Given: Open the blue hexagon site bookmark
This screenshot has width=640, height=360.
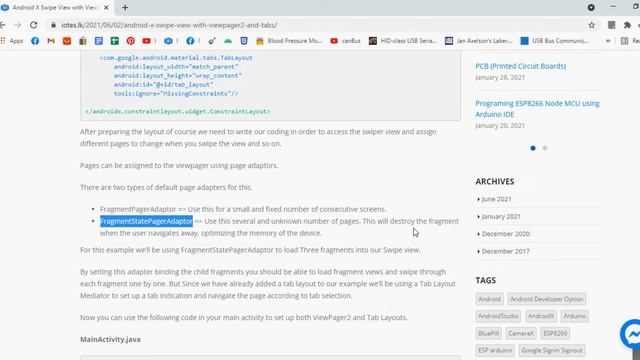Looking at the screenshot, I should coord(168,41).
